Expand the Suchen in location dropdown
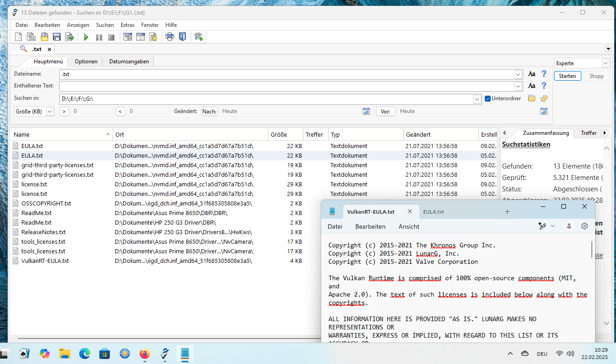Screen dimensions: 616x364 477,99
